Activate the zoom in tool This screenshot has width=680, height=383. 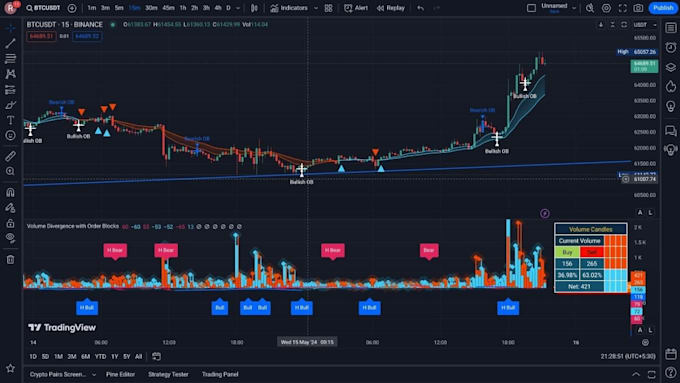click(10, 171)
